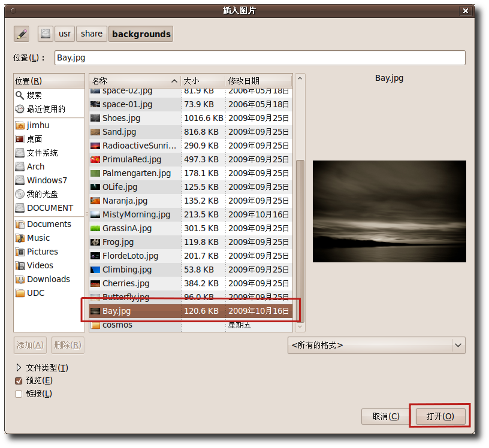
Task: Click the DOCUMENT drive icon
Action: [x=20, y=208]
